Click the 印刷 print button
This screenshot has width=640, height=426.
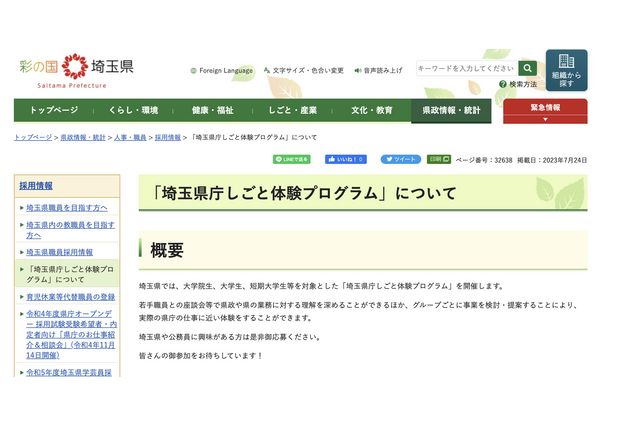tap(439, 159)
